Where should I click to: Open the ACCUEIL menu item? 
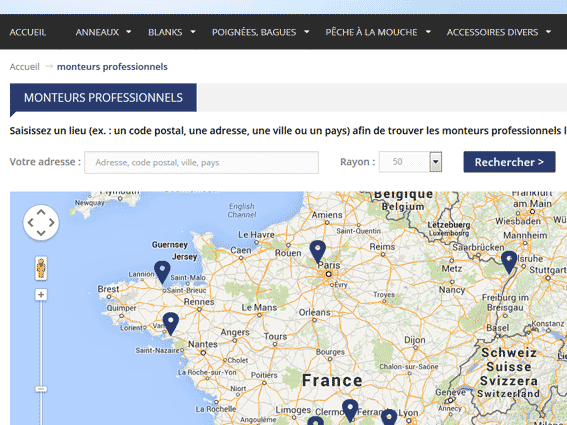[27, 32]
